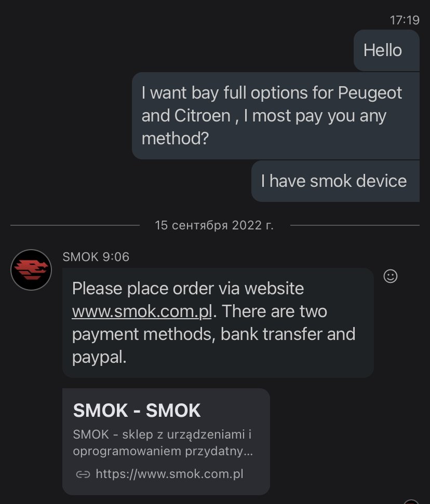Click the 17:19 timestamp at the top
The height and width of the screenshot is (504, 430).
point(404,20)
